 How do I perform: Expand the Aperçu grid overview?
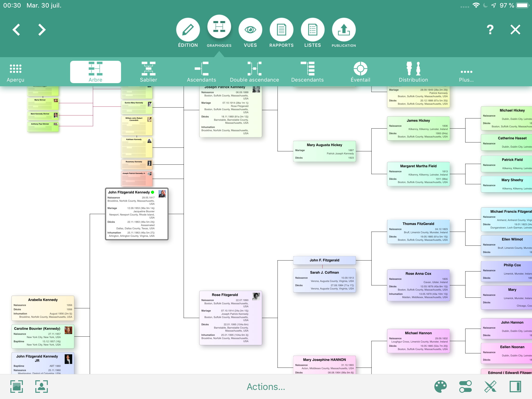[16, 72]
